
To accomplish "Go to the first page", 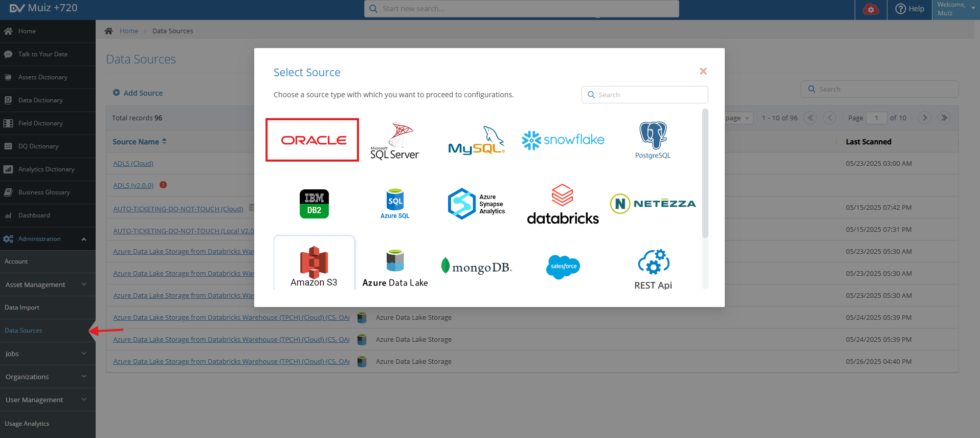I will [810, 118].
